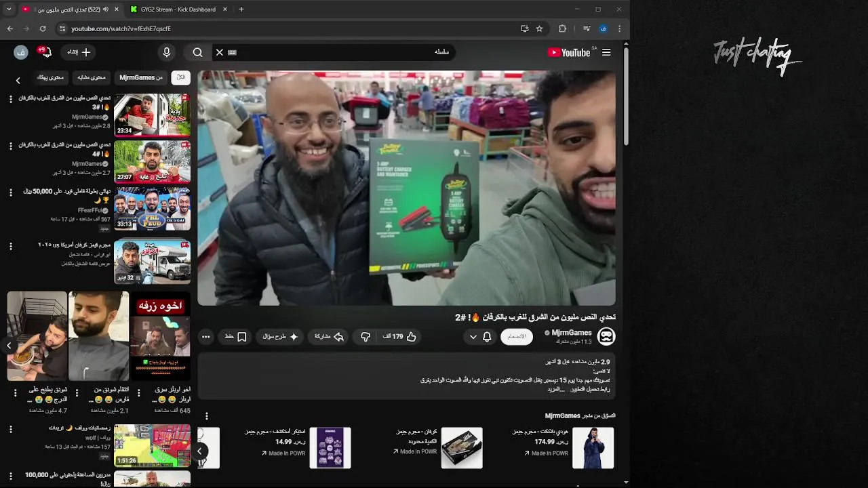Close the Kick Dashboard browser tab
The height and width of the screenshot is (488, 868).
[x=225, y=9]
